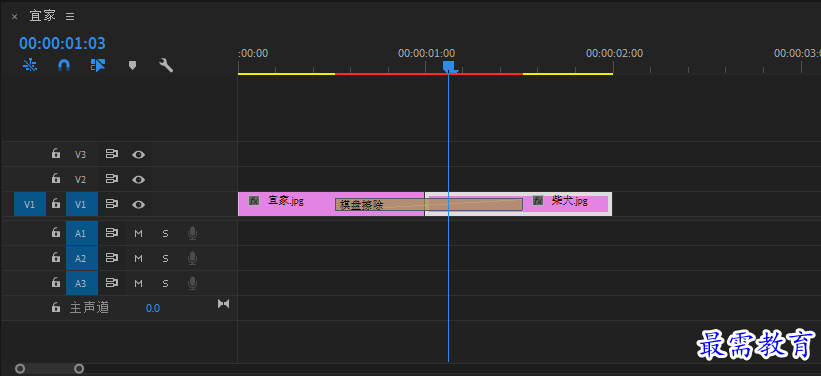
Task: Solo the A3 audio track
Action: (x=165, y=284)
